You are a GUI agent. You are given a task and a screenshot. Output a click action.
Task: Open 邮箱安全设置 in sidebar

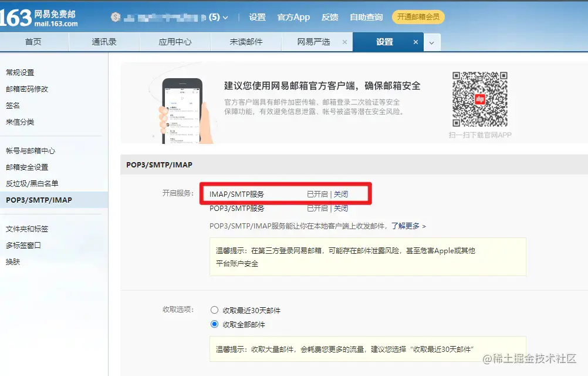(27, 167)
